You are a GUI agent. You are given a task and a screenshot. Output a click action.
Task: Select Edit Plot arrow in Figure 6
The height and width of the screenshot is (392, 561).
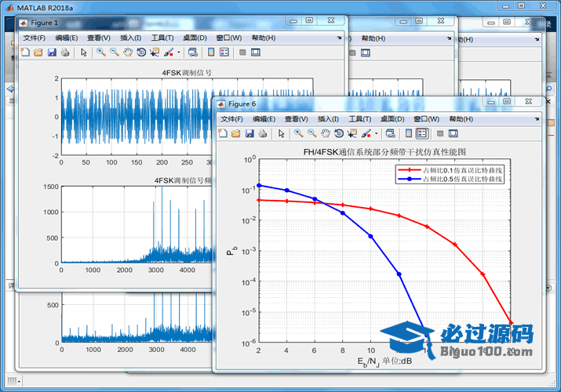pyautogui.click(x=281, y=133)
